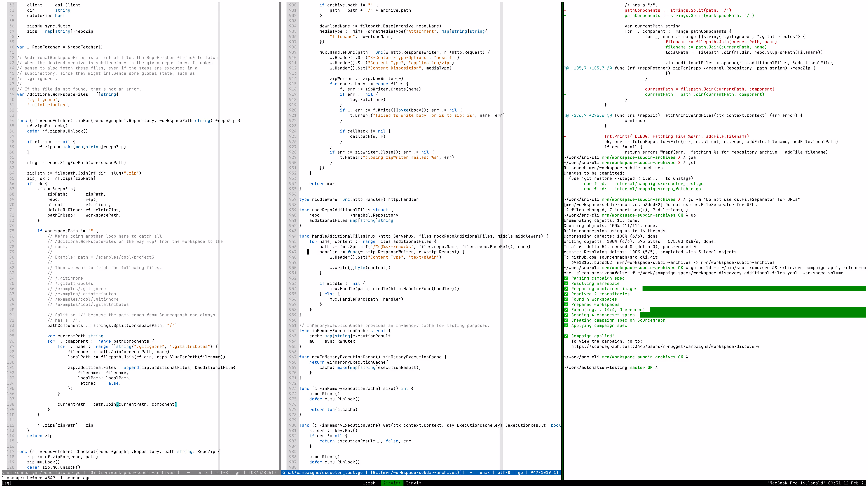
Task: Click the 108/338(51) position in repo_fetcher.go status line
Action: [262, 473]
